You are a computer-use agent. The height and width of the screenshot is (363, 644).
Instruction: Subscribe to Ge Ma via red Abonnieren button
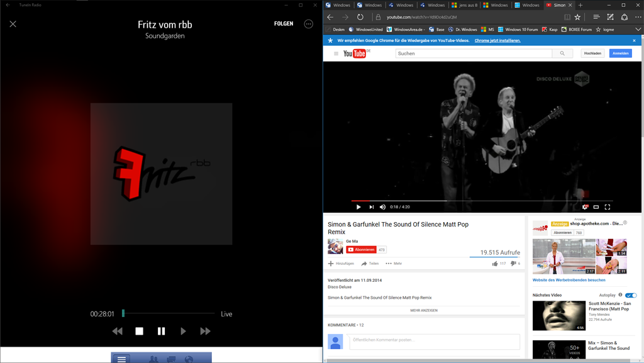(361, 250)
